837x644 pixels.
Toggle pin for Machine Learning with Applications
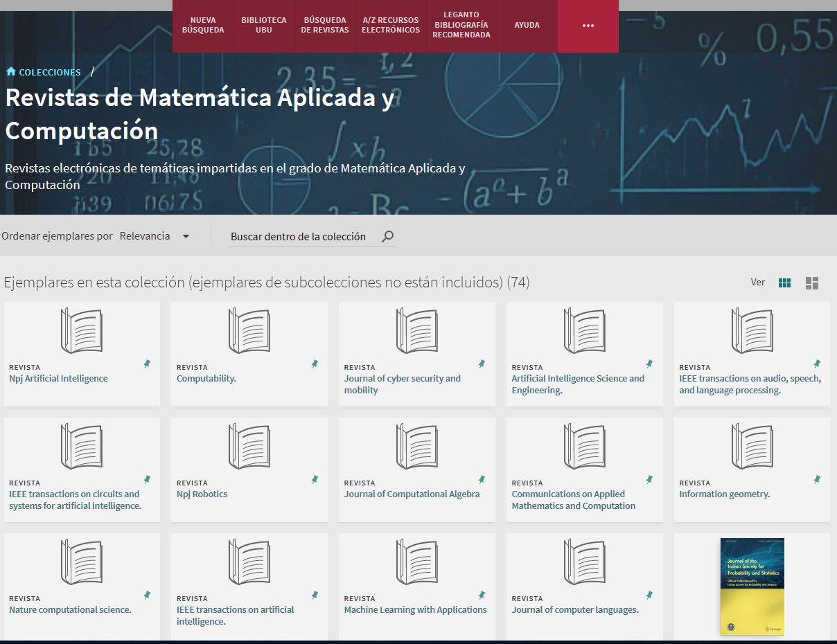click(482, 595)
